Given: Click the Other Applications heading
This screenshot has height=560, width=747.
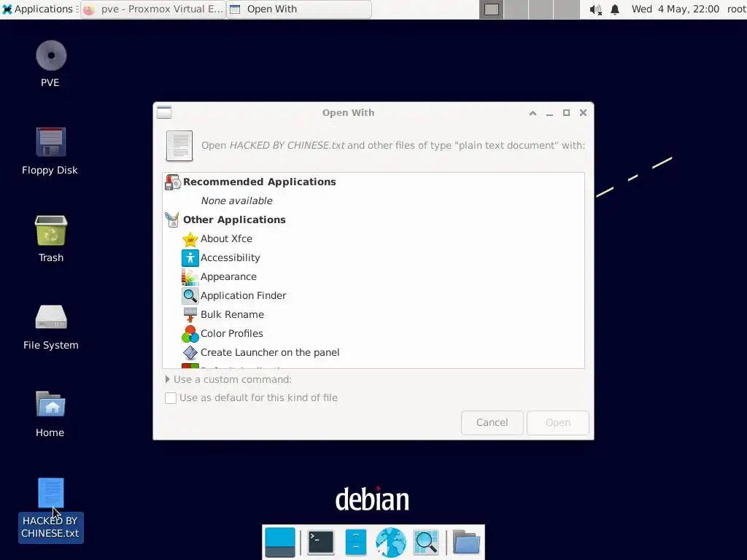Looking at the screenshot, I should [234, 220].
